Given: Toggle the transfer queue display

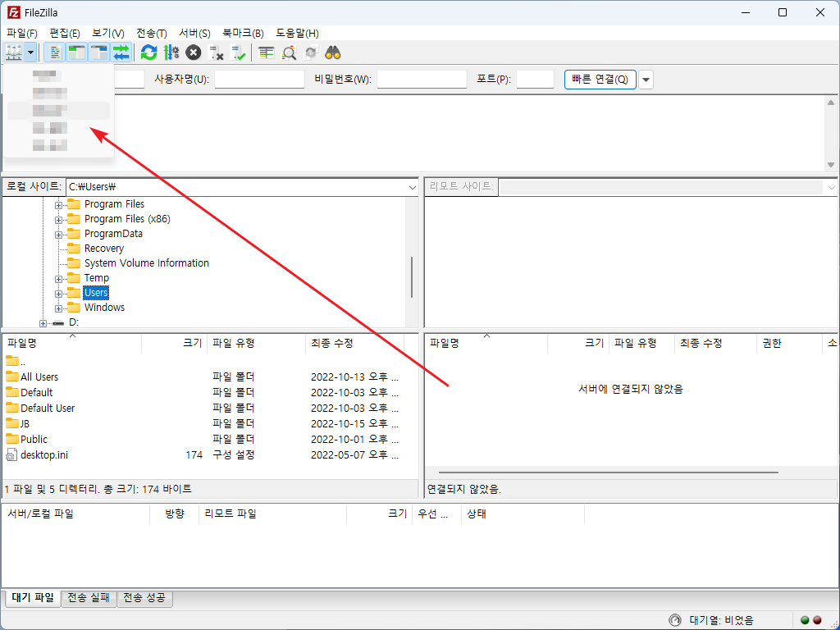Looking at the screenshot, I should point(121,52).
